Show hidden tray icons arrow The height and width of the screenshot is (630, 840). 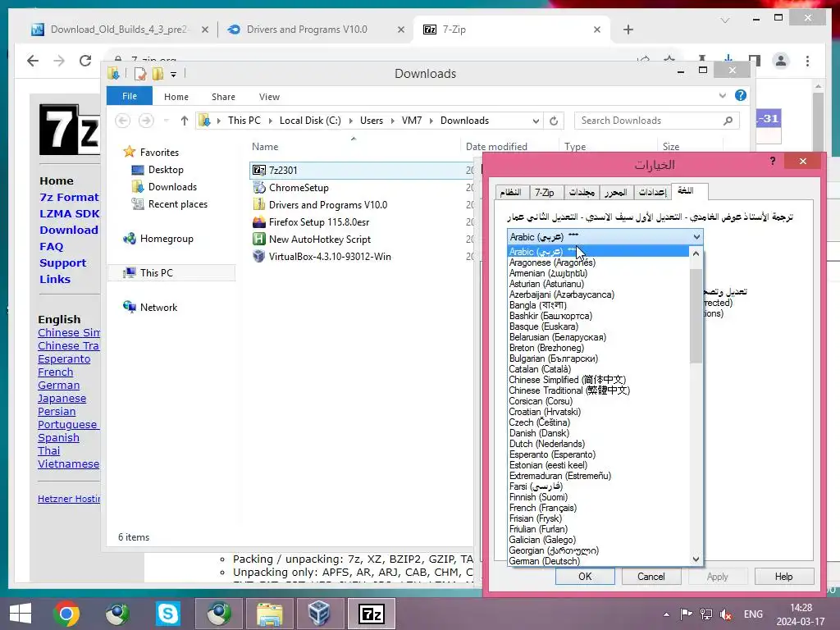click(x=666, y=614)
